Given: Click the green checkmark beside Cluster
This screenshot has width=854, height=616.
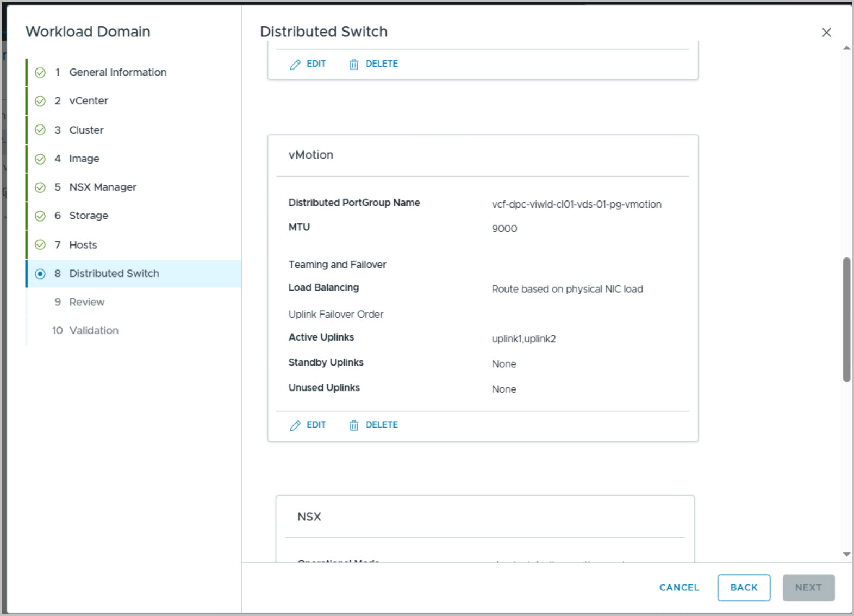Looking at the screenshot, I should (40, 130).
